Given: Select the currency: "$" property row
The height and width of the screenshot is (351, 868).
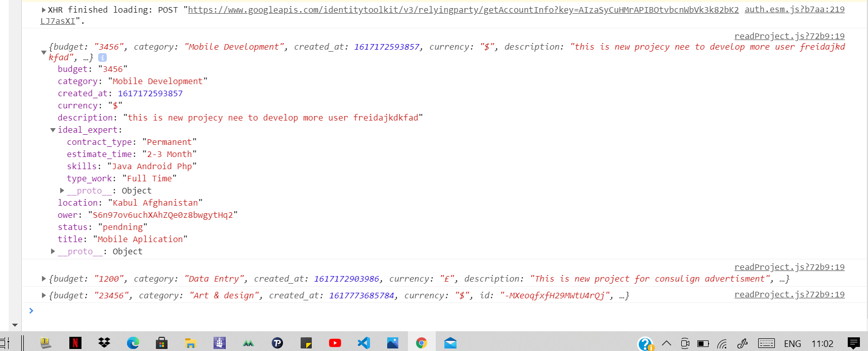Looking at the screenshot, I should 90,105.
